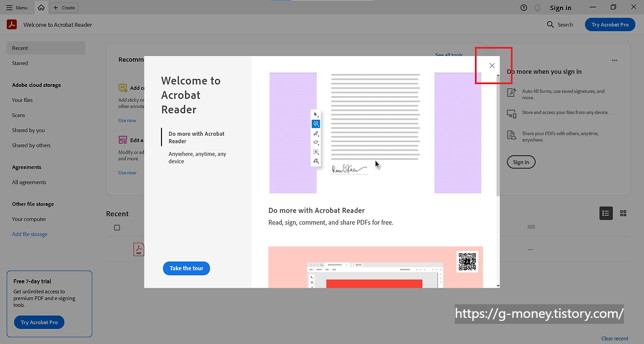644x344 pixels.
Task: Open Shared by others
Action: click(31, 145)
